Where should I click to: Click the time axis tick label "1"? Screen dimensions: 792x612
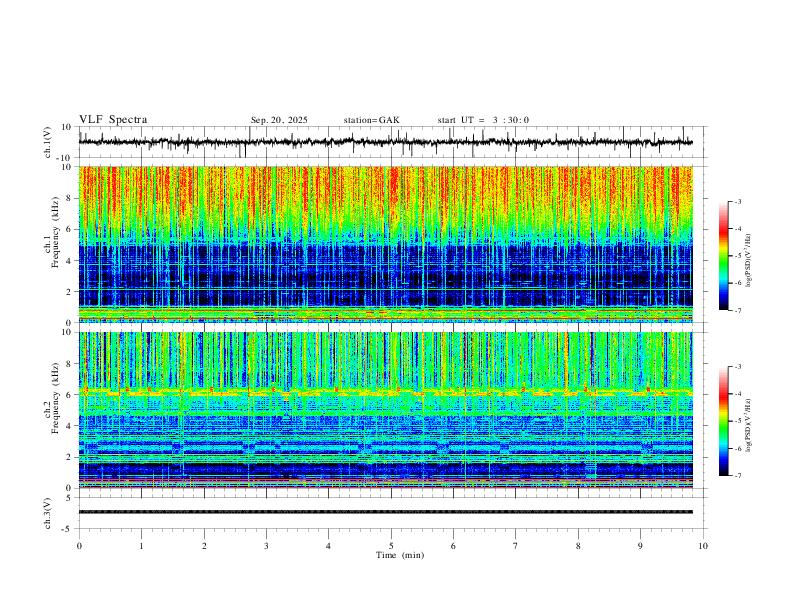[141, 546]
